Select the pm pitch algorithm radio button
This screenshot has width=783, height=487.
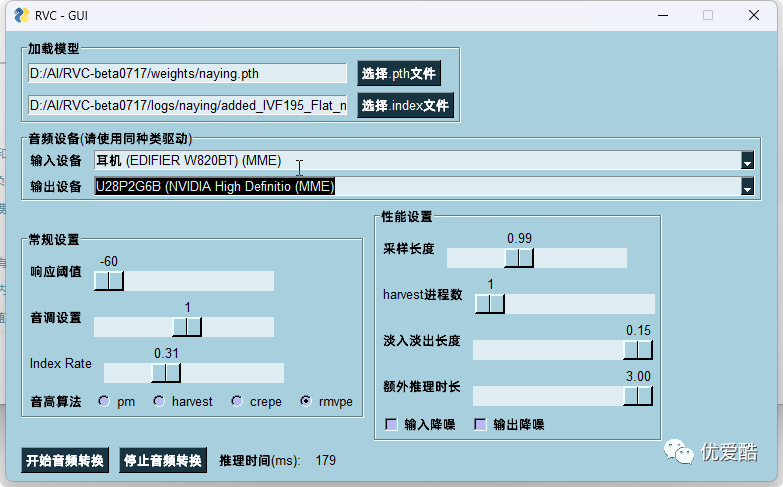click(x=104, y=401)
